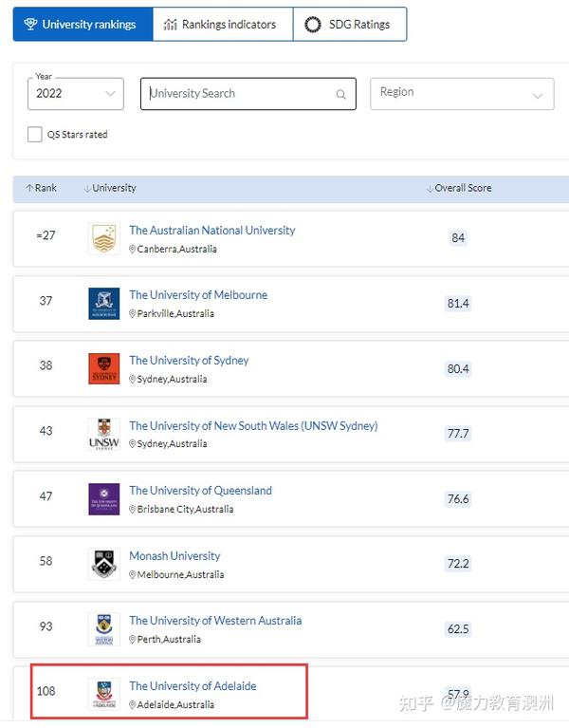Image resolution: width=569 pixels, height=728 pixels.
Task: Focus the University Search input field
Action: tap(248, 94)
